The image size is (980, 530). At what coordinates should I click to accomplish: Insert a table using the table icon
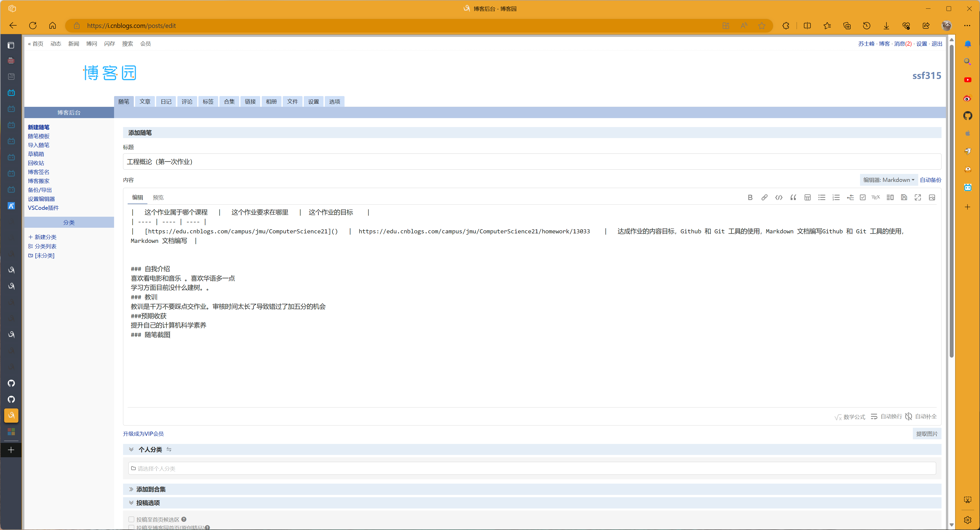(807, 197)
